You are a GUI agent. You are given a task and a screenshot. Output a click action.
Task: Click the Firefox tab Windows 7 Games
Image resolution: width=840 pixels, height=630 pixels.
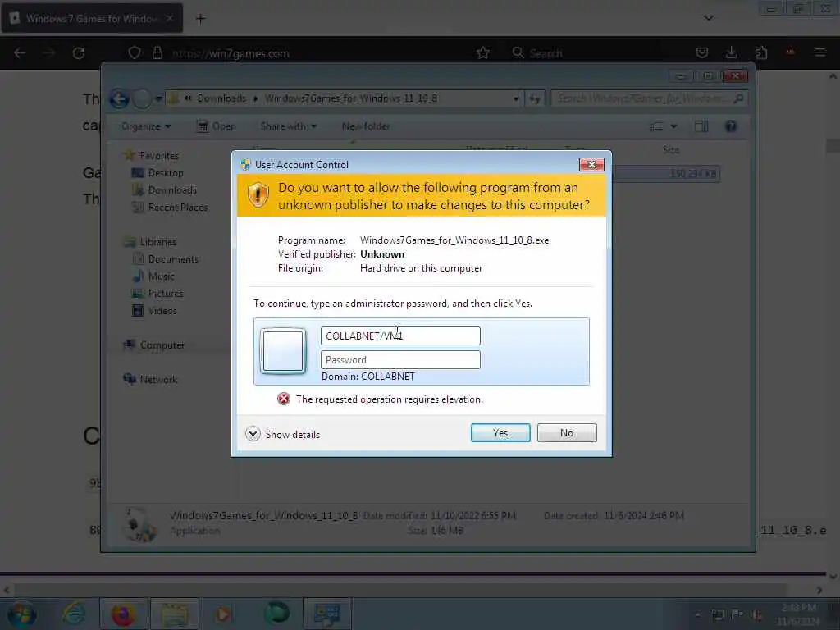click(x=92, y=18)
